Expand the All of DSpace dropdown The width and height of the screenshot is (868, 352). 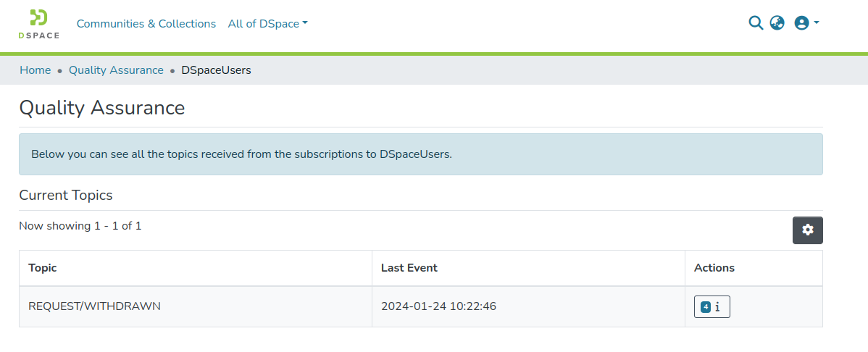[267, 24]
